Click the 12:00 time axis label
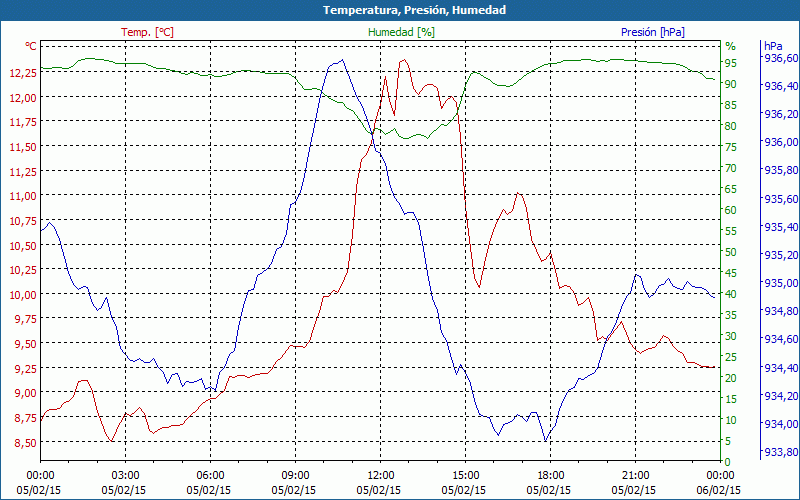Image resolution: width=800 pixels, height=500 pixels. tap(381, 476)
